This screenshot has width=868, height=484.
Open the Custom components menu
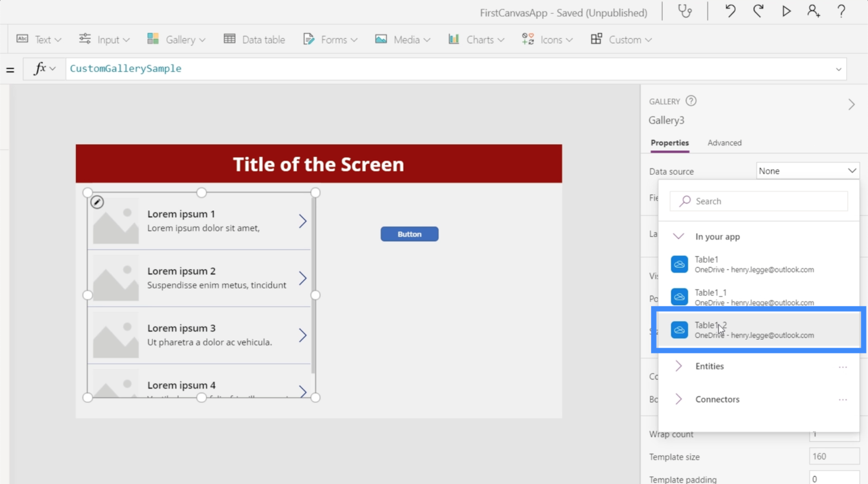tap(621, 39)
